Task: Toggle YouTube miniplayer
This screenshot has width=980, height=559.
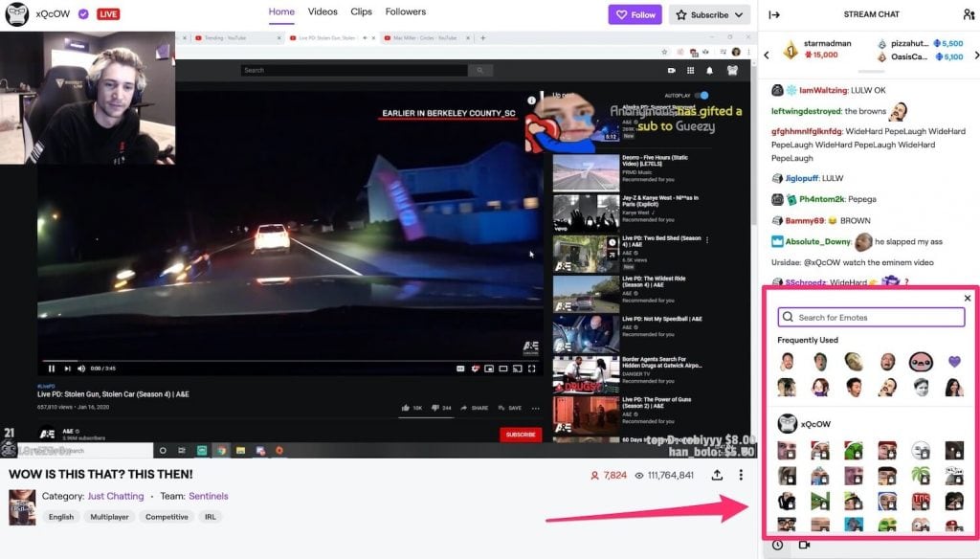Action: tap(489, 369)
